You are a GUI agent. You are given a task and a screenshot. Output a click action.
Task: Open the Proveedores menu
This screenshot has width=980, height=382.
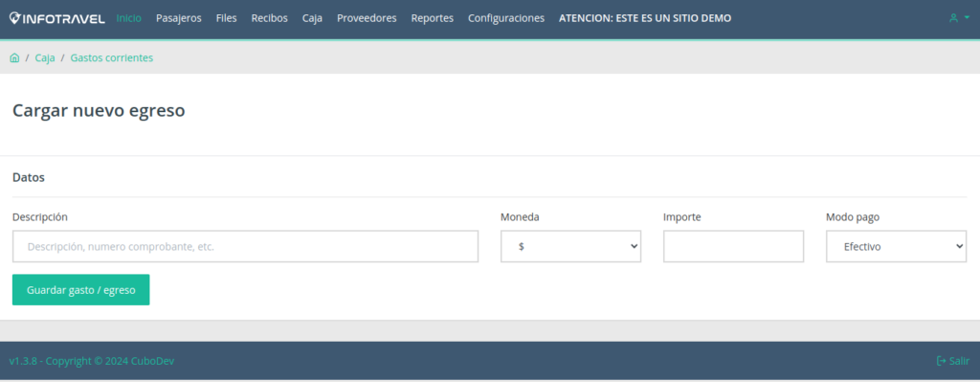tap(367, 18)
